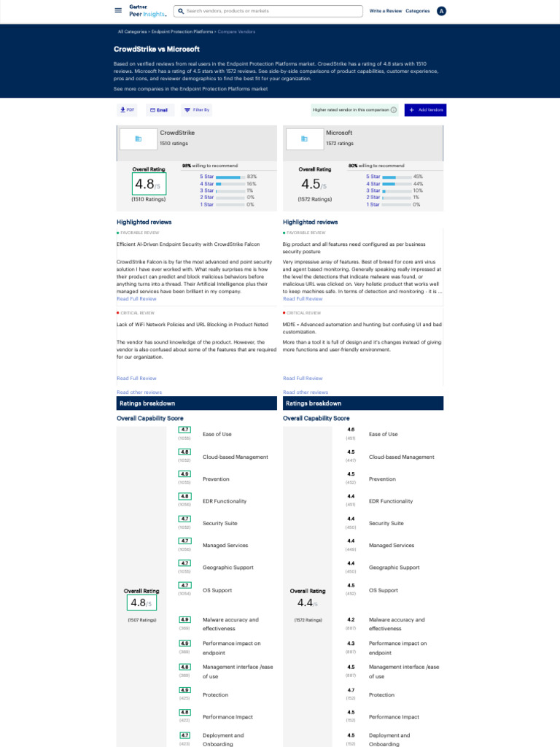
Task: Open the hamburger menu icon
Action: coord(118,10)
